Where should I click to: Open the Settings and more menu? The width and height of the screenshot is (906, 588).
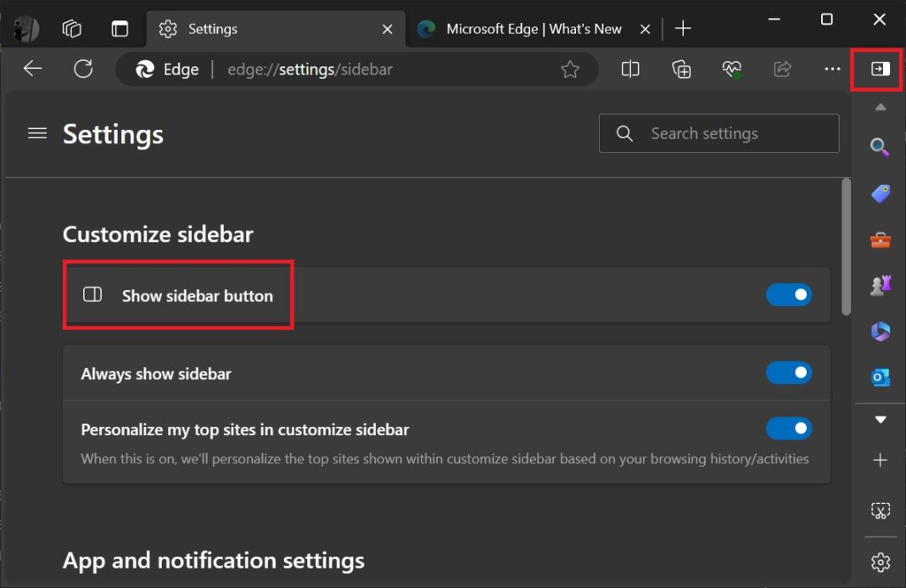pos(831,69)
